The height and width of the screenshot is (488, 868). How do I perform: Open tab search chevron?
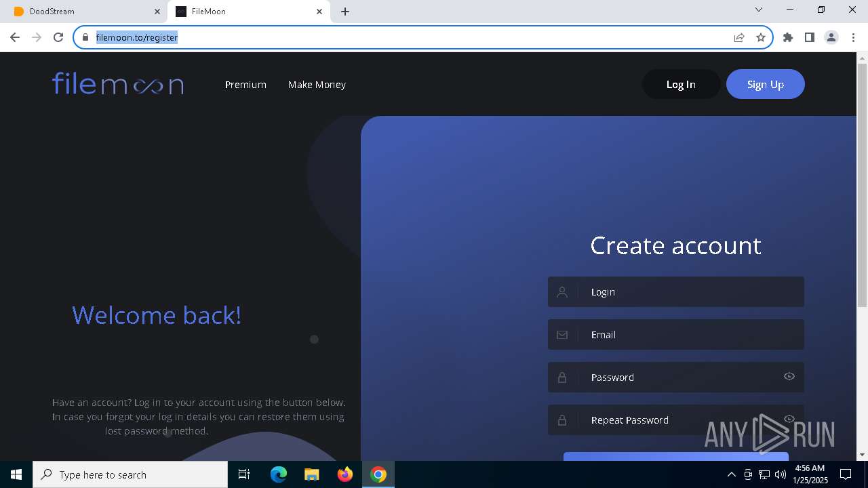pos(759,9)
